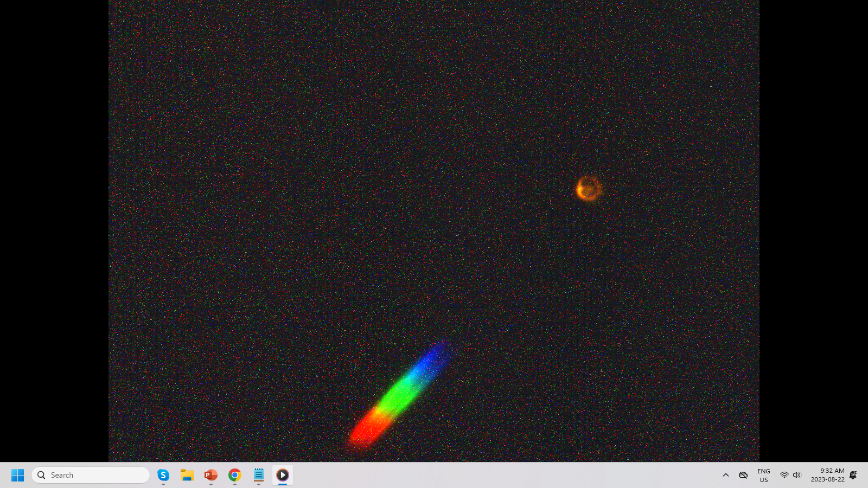Open the Notepad app in the taskbar
The image size is (868, 488).
[259, 475]
